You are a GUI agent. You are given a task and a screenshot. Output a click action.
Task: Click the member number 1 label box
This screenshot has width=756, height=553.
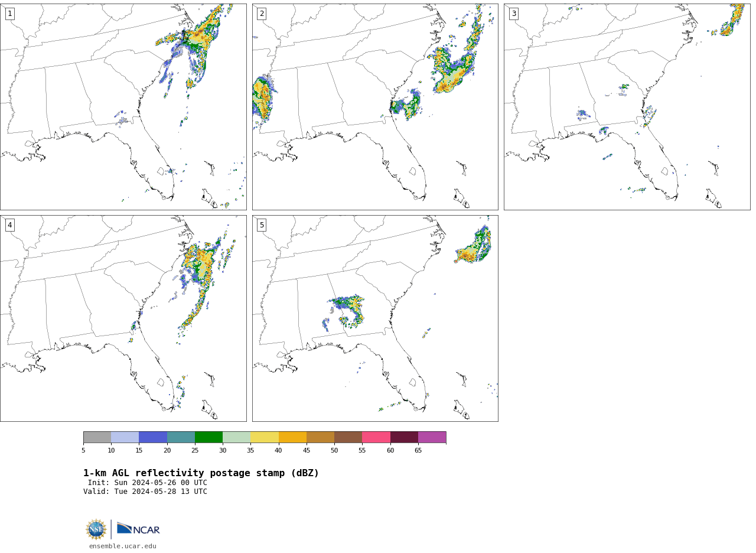click(9, 14)
